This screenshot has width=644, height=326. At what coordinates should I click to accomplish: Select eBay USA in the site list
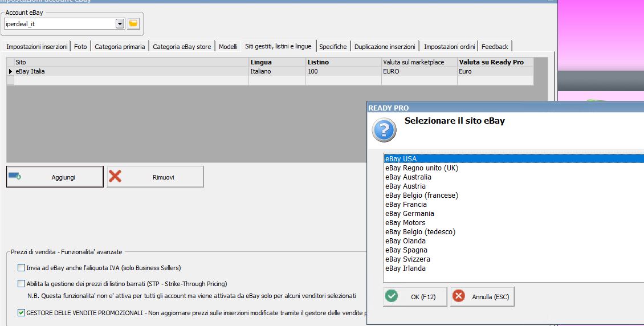[513, 159]
